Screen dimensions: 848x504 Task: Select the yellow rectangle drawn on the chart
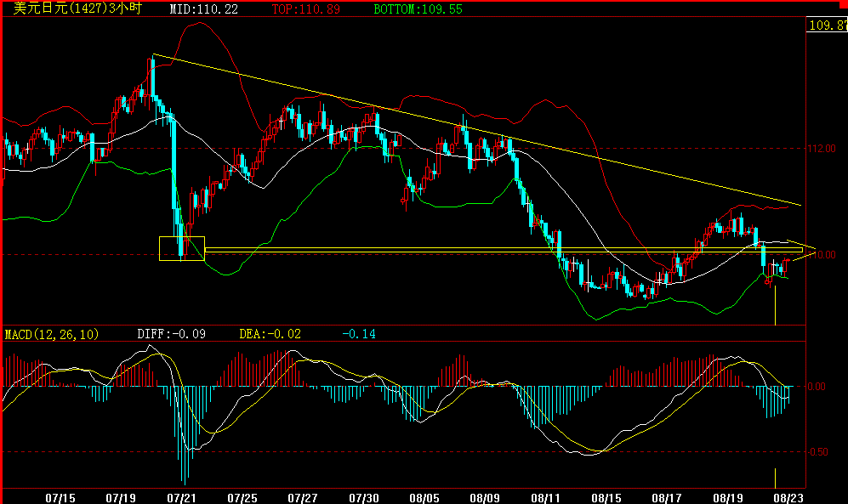click(181, 248)
